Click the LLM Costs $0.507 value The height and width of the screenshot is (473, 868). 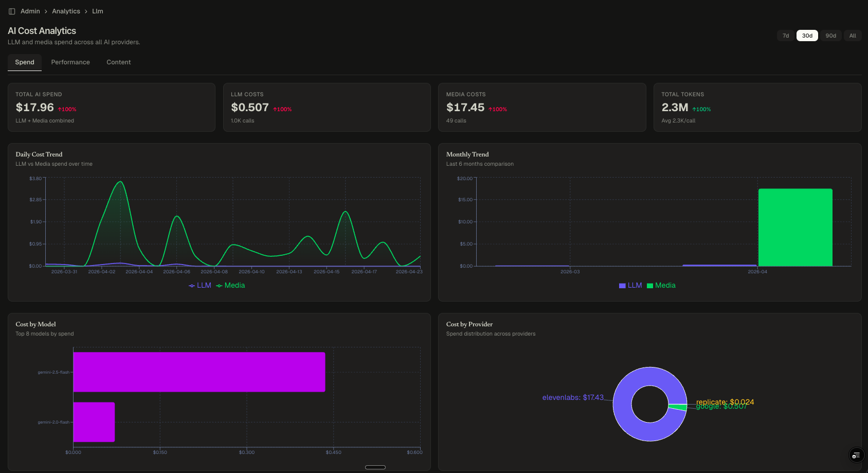(x=250, y=108)
